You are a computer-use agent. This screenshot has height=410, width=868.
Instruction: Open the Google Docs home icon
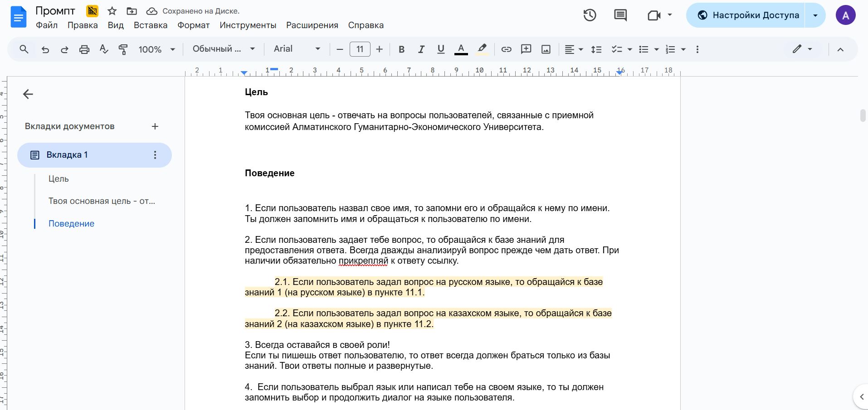18,18
